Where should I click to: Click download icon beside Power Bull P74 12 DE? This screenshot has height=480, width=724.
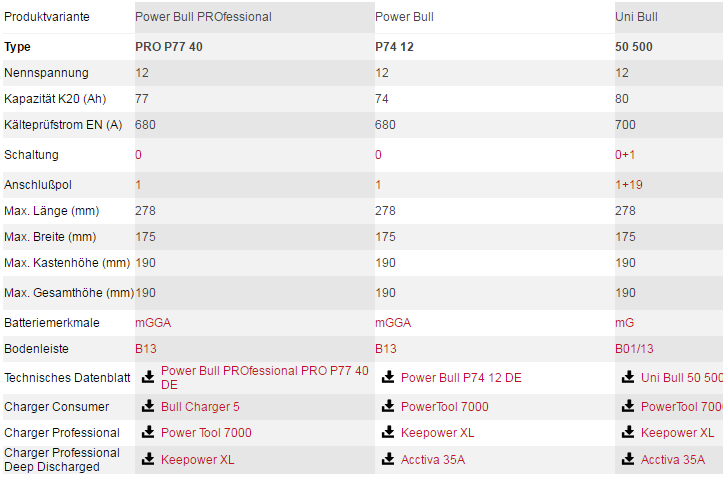pos(388,377)
